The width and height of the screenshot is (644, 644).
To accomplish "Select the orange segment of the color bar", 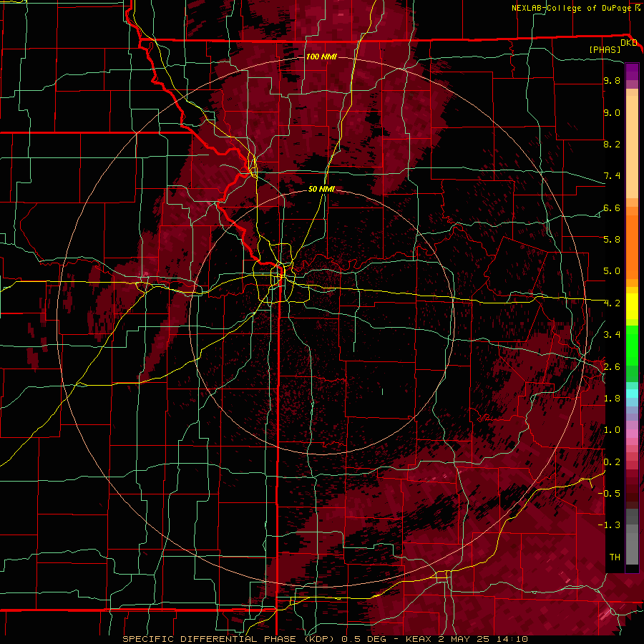I will [x=632, y=246].
